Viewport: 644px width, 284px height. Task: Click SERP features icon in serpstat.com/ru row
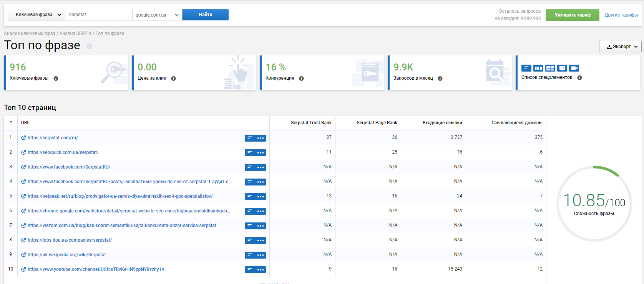(x=250, y=138)
